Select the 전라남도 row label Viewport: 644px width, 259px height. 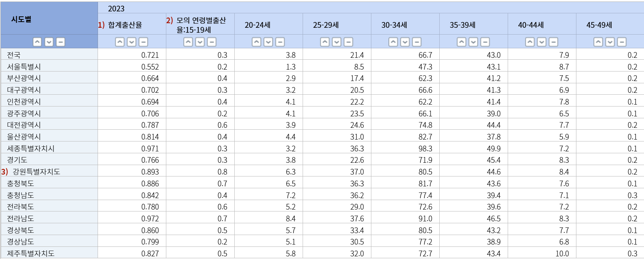point(21,218)
